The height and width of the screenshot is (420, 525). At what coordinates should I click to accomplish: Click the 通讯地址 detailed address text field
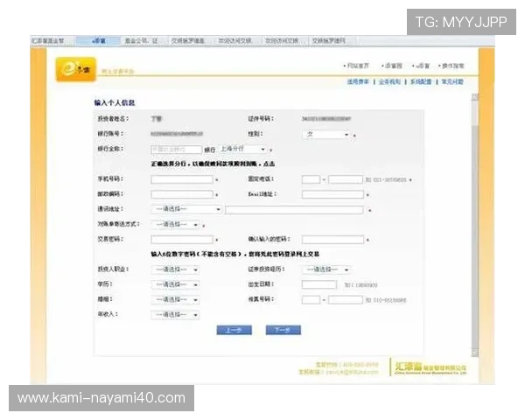[x=294, y=210]
